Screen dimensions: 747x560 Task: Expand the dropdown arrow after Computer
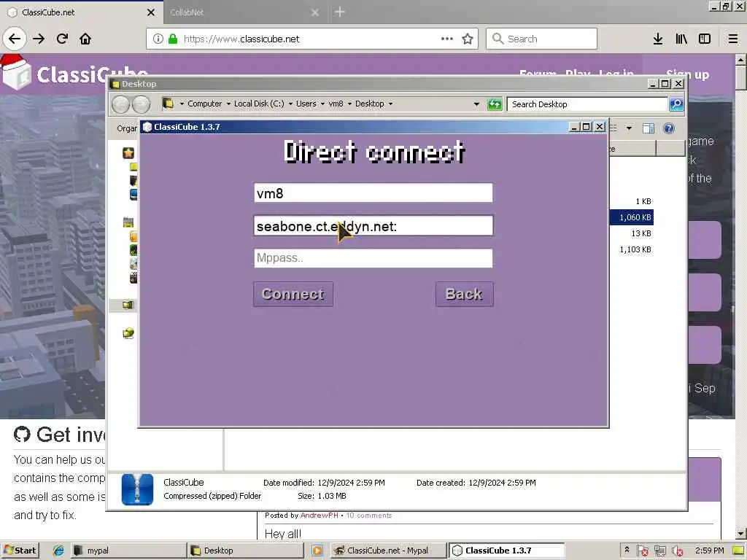(228, 104)
